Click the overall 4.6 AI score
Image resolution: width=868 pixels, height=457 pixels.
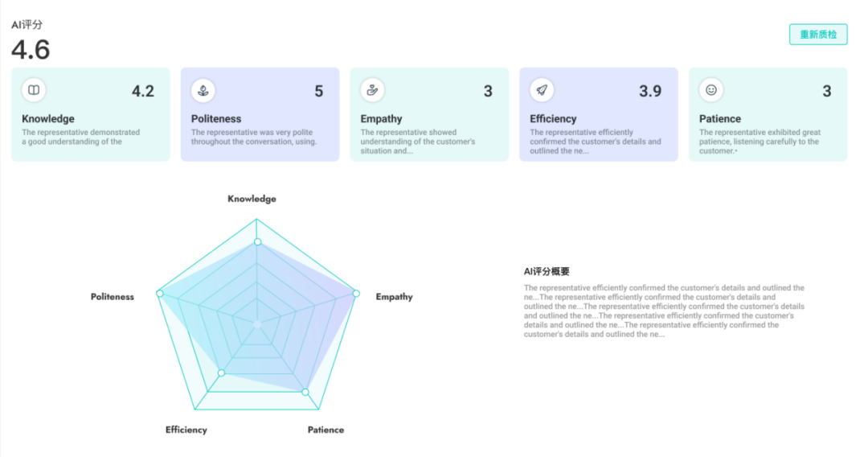click(31, 49)
